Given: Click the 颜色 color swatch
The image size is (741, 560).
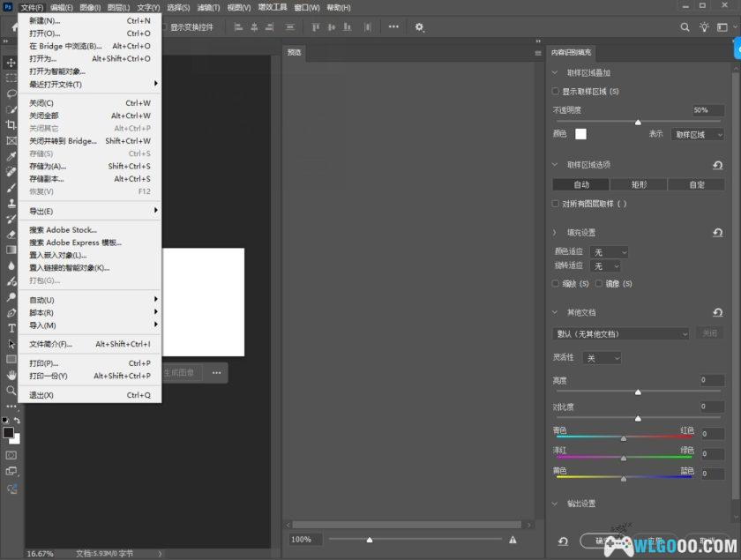Looking at the screenshot, I should click(x=580, y=134).
